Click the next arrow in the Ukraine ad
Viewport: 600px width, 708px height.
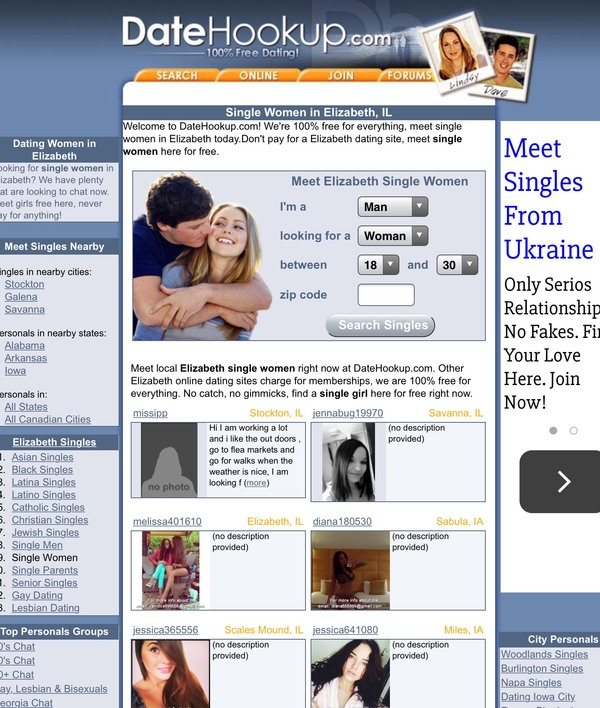(x=563, y=481)
